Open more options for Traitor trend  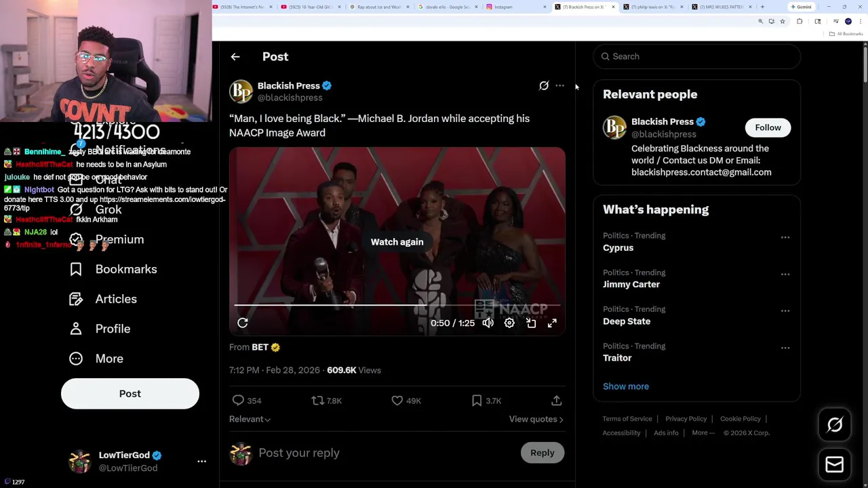(785, 348)
